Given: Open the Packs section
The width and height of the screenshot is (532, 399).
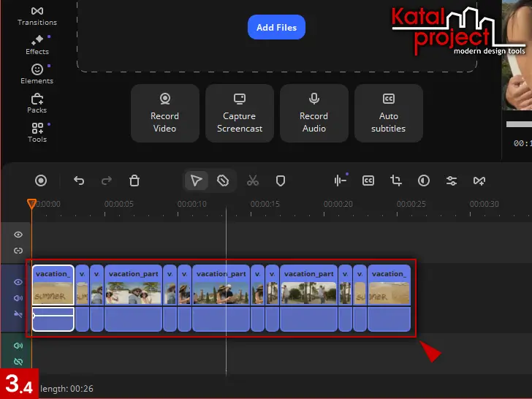Looking at the screenshot, I should tap(37, 103).
